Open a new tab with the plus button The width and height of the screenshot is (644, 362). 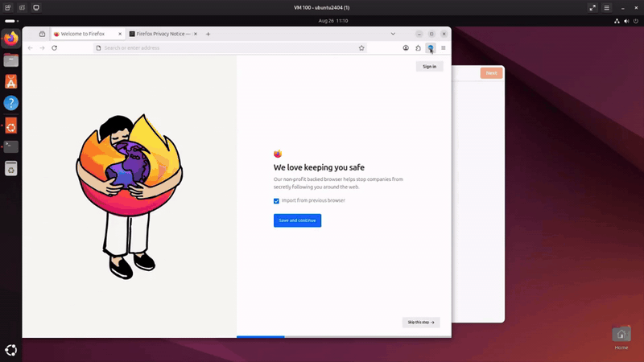point(208,34)
